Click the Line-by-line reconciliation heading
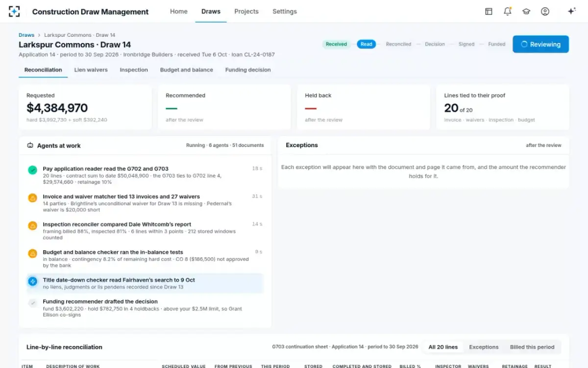 click(x=64, y=347)
